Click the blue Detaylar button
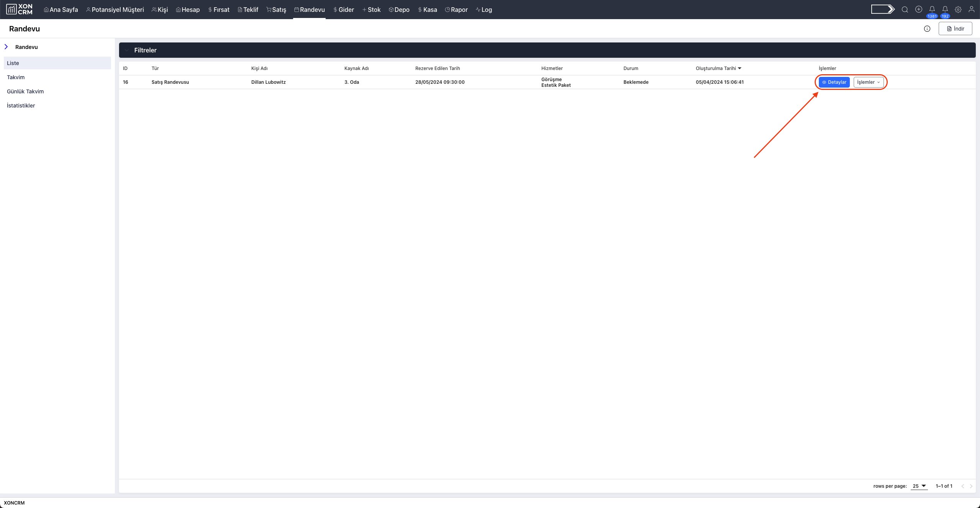This screenshot has height=508, width=980. [834, 82]
